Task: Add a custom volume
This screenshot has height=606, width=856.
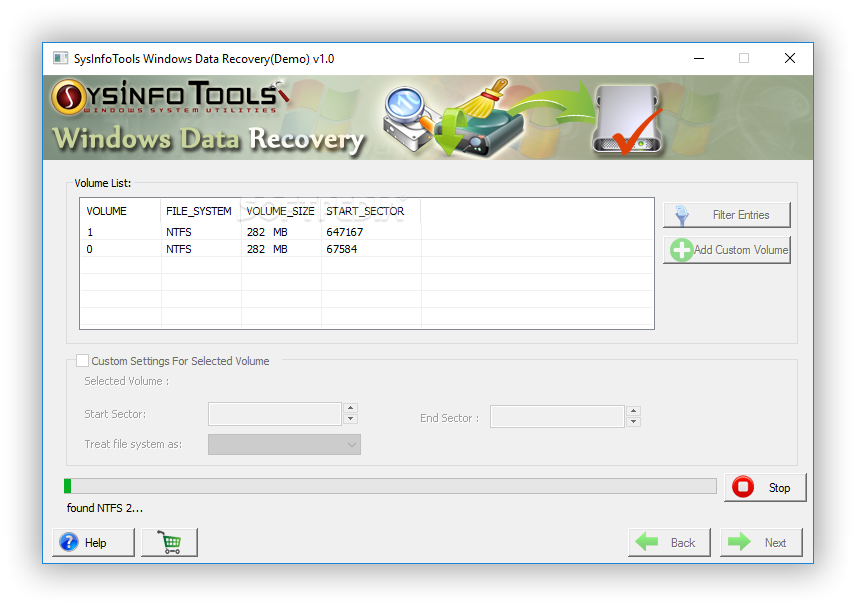Action: click(x=727, y=250)
